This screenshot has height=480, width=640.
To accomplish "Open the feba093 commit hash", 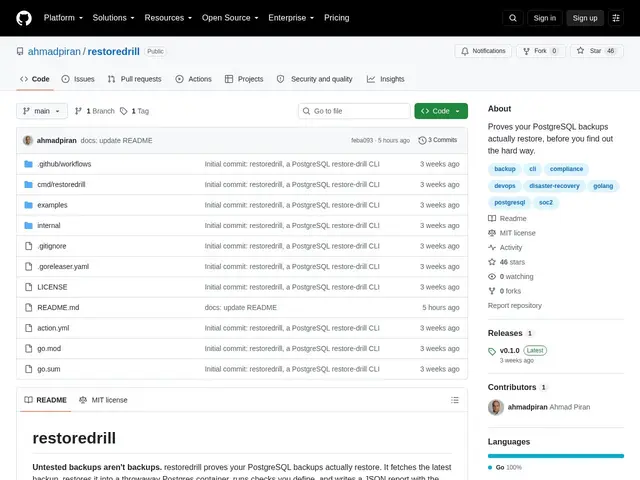I will 362,140.
